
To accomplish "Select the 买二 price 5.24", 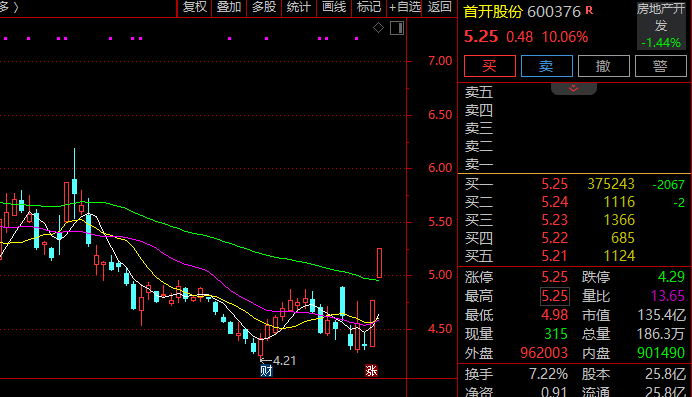I will [555, 202].
